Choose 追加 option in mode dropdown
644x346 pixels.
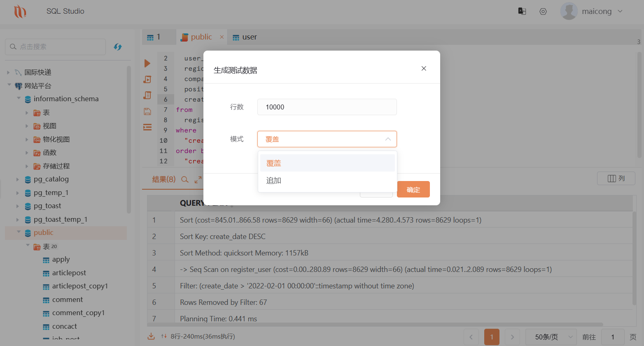[327, 180]
